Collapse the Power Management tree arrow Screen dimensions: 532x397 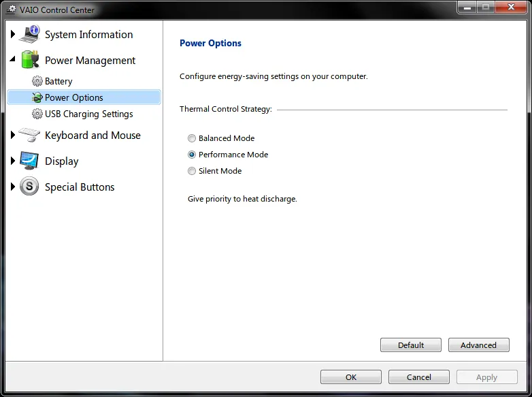[13, 60]
